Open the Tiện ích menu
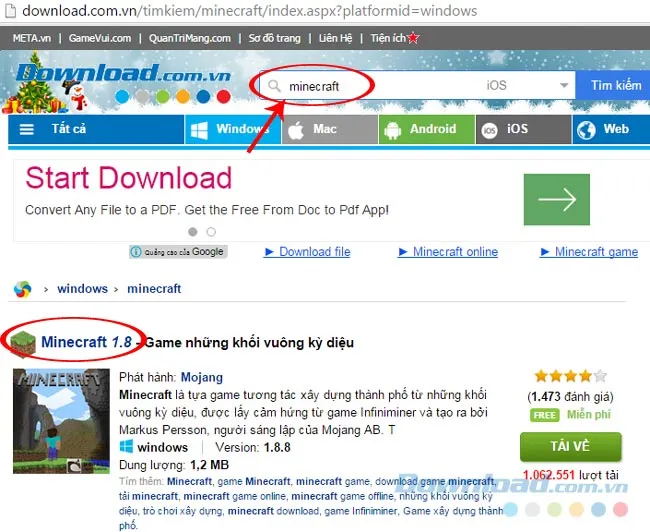Viewport: 650px width, 532px height. click(x=387, y=38)
